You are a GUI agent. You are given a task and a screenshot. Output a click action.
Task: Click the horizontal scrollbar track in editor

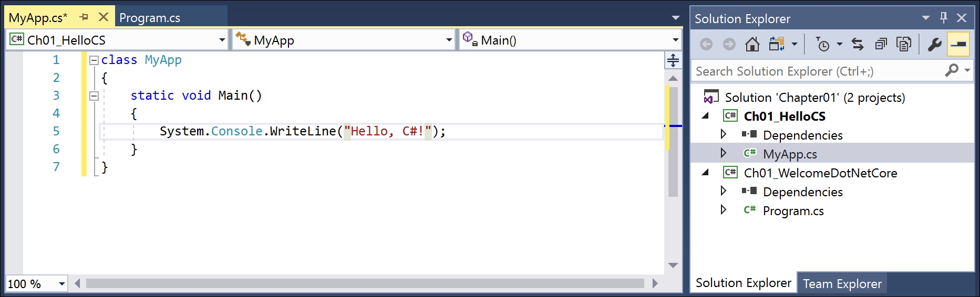[x=365, y=283]
